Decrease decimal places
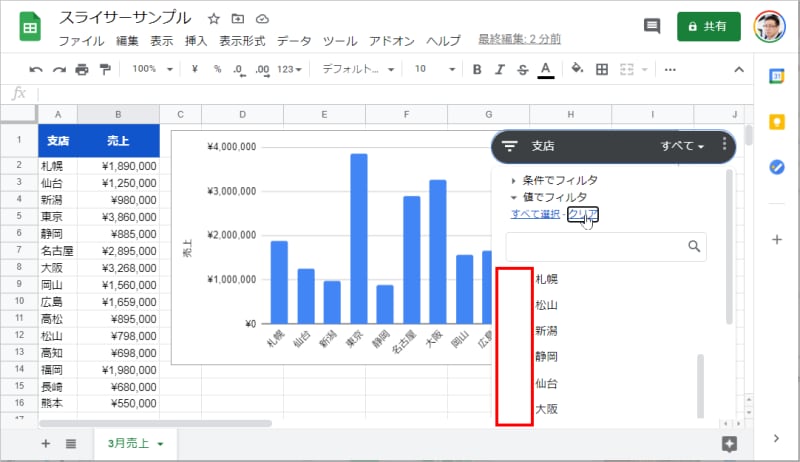Screen dimensions: 800x462 point(239,70)
